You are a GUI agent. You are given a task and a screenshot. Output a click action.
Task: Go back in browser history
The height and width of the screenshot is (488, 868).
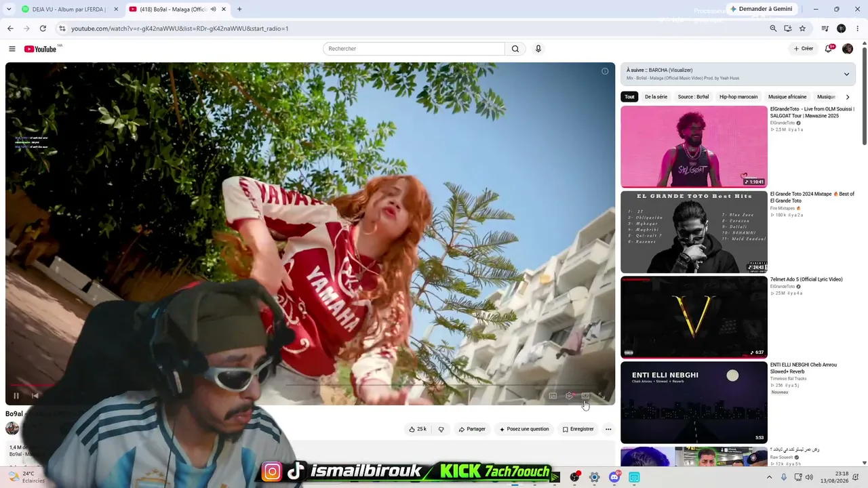(10, 28)
